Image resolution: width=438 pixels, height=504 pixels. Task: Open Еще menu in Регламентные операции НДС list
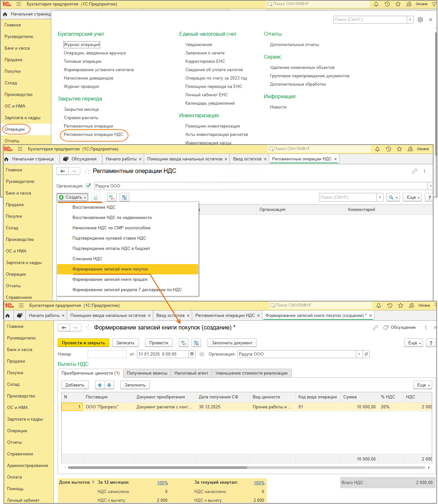413,197
